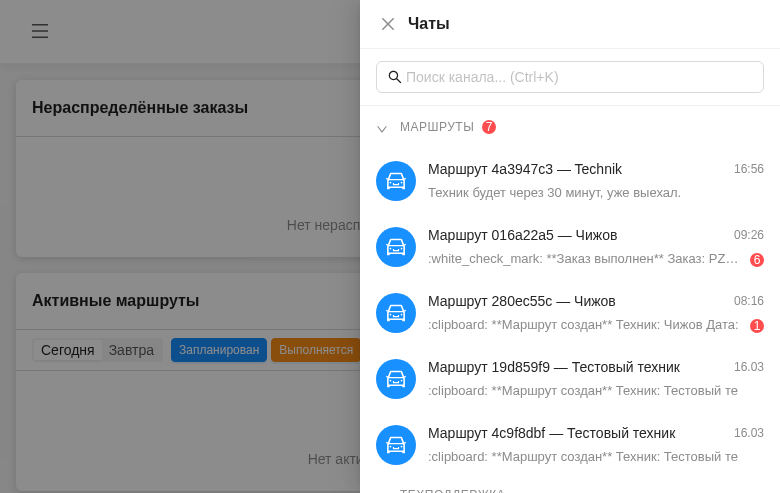Click car avatar of route 280ec55c
780x493 pixels.
point(396,313)
